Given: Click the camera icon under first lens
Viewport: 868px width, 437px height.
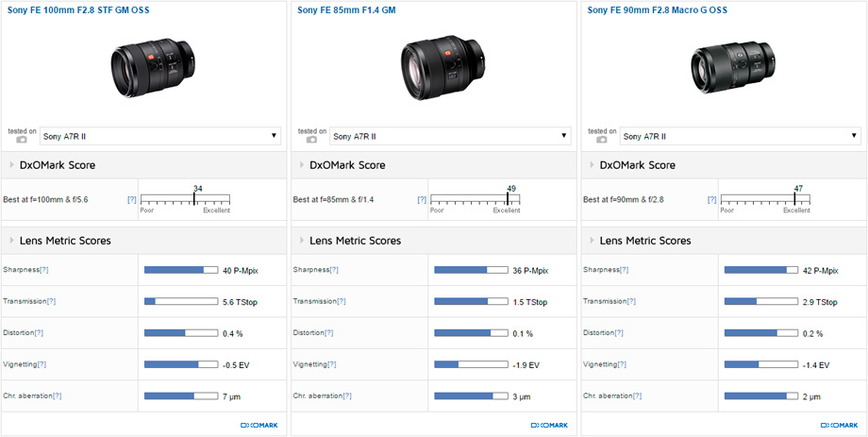Looking at the screenshot, I should tap(21, 140).
